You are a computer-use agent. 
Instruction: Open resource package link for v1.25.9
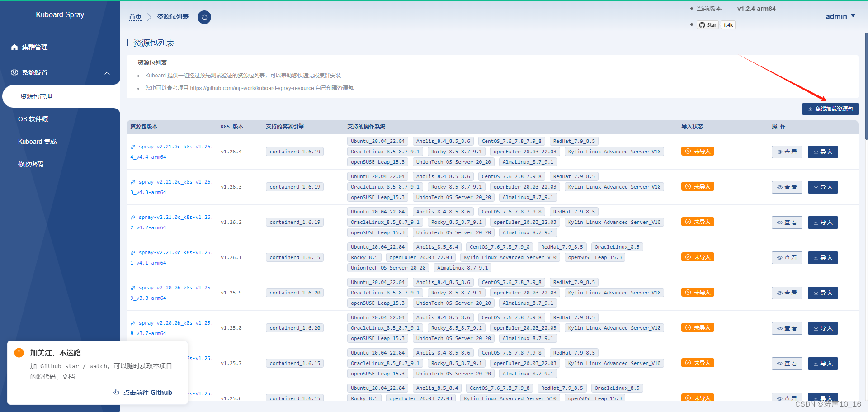[x=172, y=293]
